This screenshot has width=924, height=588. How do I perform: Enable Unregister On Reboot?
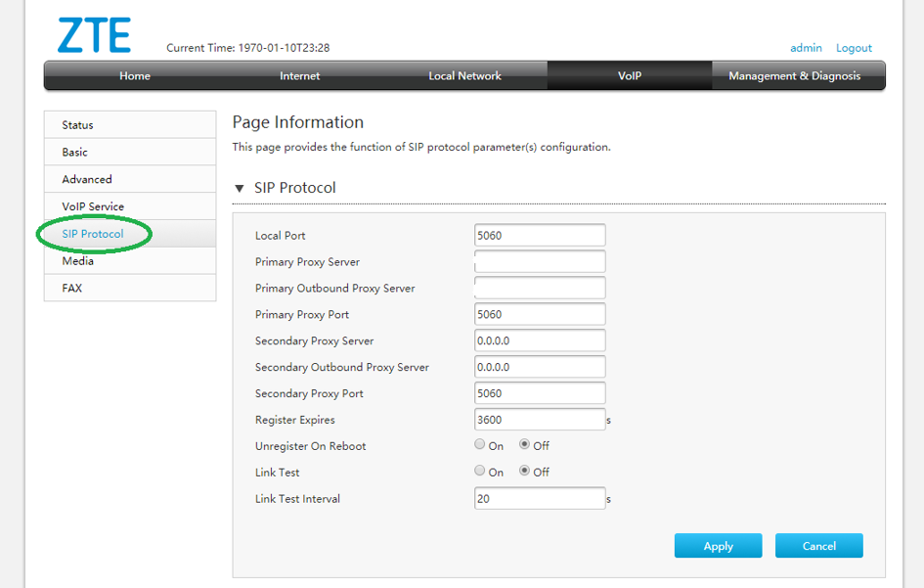tap(480, 443)
